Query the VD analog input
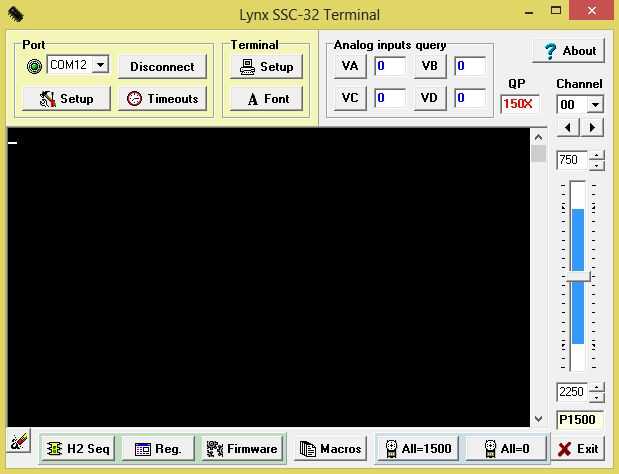The height and width of the screenshot is (474, 619). 430,97
